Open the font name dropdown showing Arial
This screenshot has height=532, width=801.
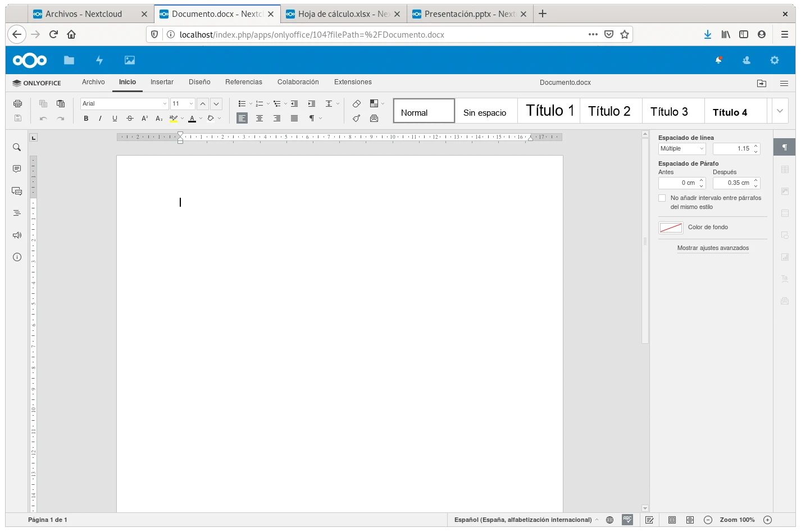(x=124, y=103)
